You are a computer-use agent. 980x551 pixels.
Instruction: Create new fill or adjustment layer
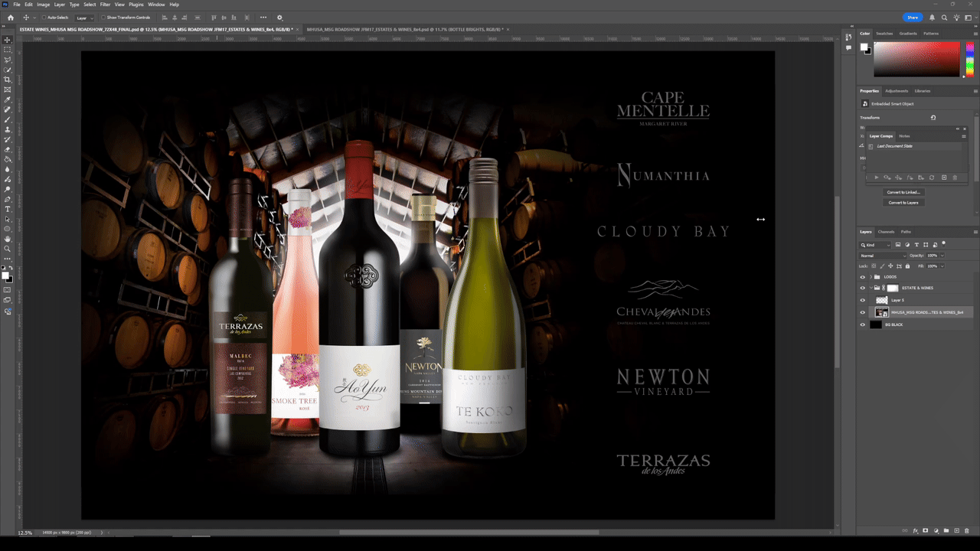[936, 530]
